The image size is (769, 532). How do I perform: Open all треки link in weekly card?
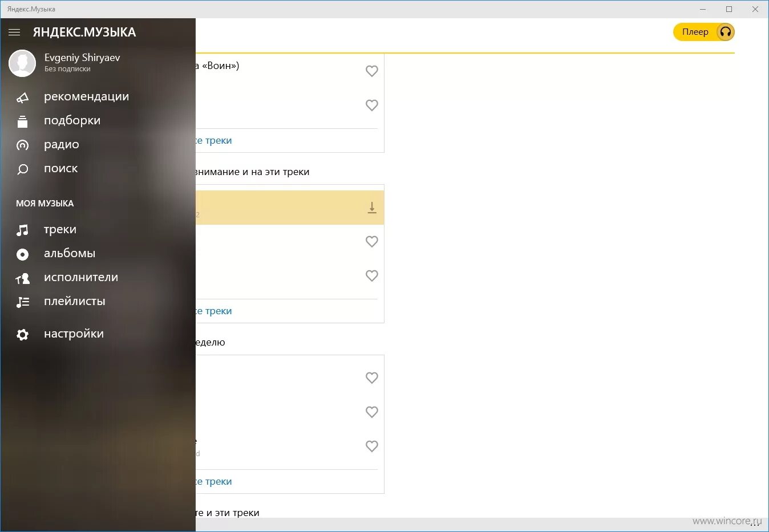214,482
